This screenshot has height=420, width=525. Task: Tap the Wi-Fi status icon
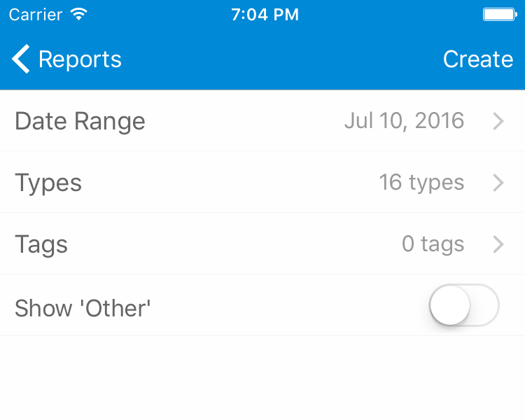tap(79, 15)
